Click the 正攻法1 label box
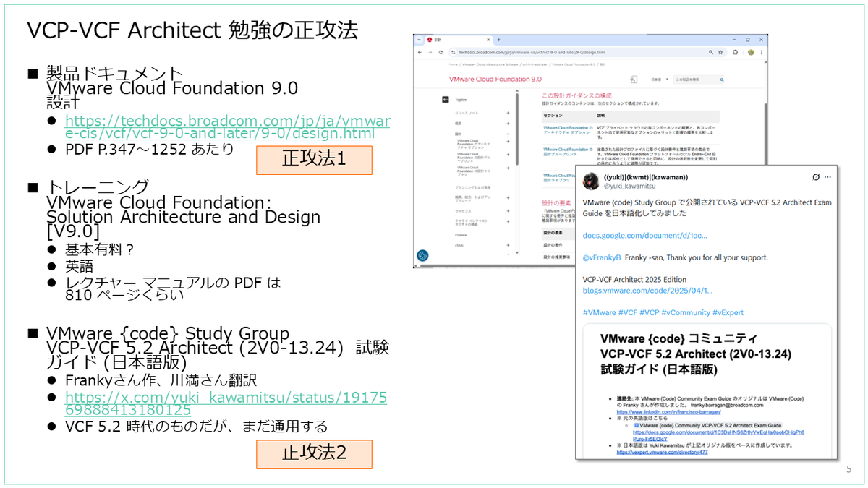Viewport: 868px width, 488px height. coord(314,160)
